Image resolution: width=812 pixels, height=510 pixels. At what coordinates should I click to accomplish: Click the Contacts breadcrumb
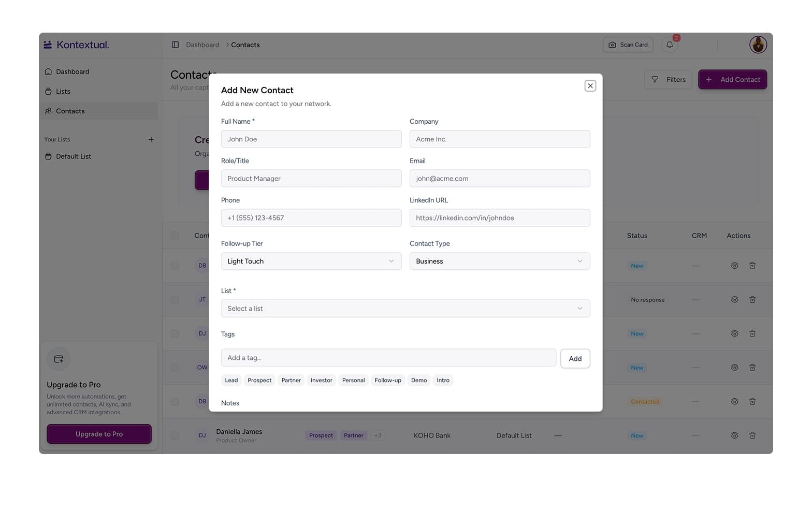coord(245,45)
